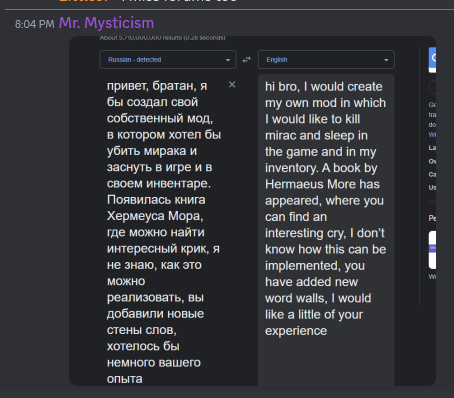Click the English translation output text
454x398 pixels.
click(x=326, y=208)
